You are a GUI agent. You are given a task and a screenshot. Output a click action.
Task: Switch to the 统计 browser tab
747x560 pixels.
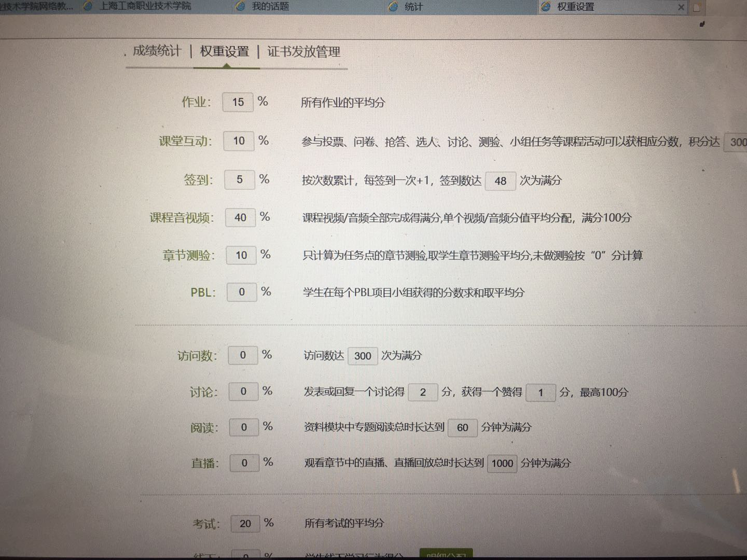pyautogui.click(x=413, y=6)
